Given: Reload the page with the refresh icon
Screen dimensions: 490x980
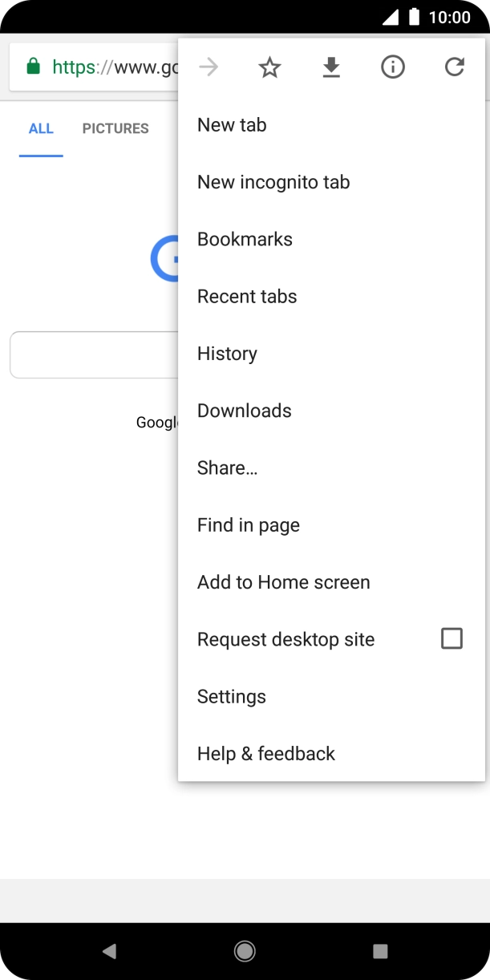Looking at the screenshot, I should (455, 67).
